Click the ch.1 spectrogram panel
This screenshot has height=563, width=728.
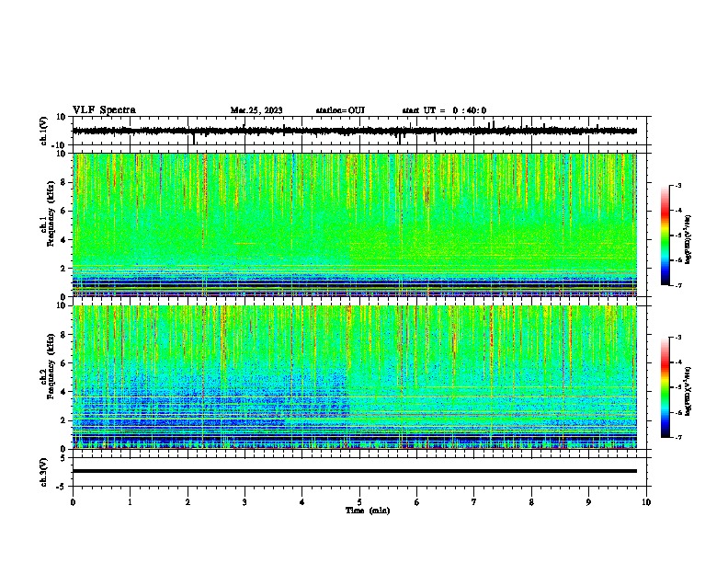(x=355, y=224)
